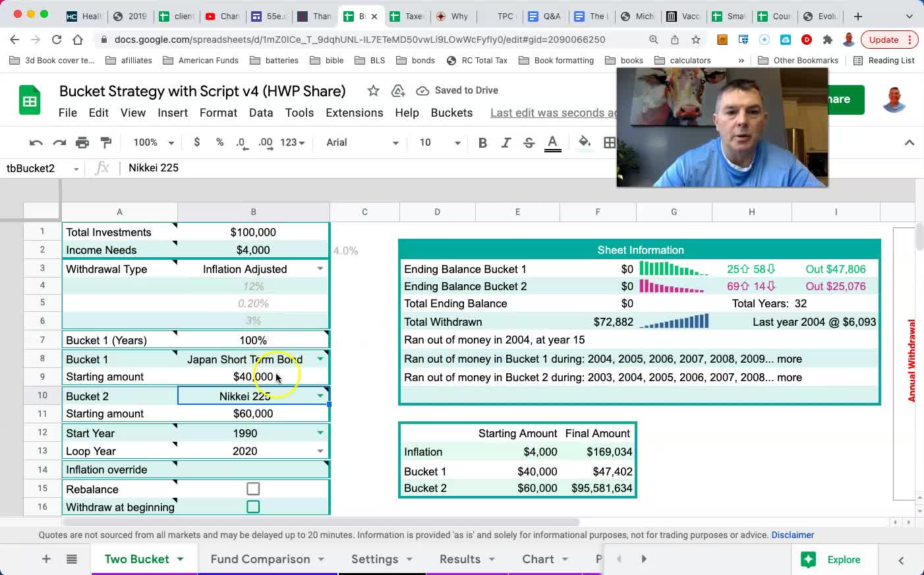The width and height of the screenshot is (924, 575).
Task: Open the Move to folder icon
Action: pos(398,91)
